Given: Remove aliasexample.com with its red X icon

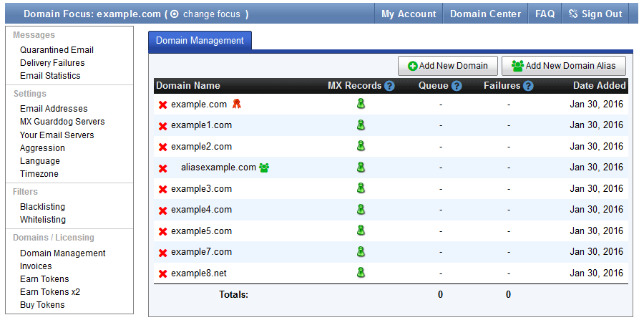Looking at the screenshot, I should coord(162,169).
